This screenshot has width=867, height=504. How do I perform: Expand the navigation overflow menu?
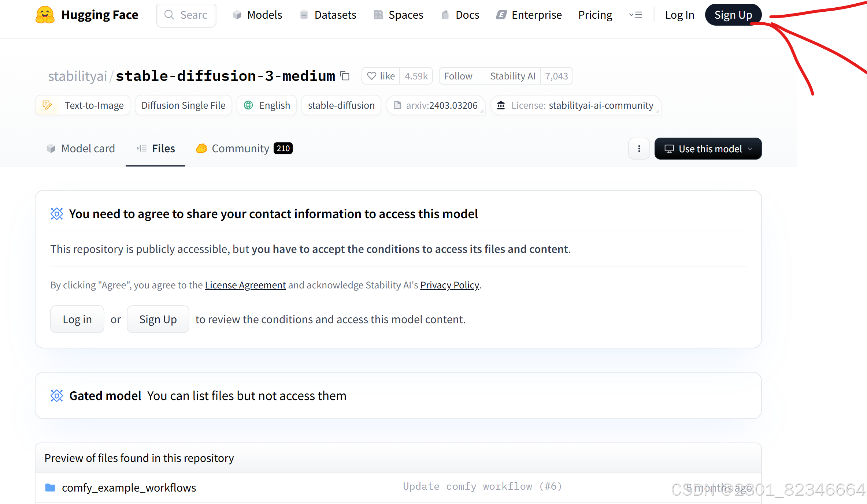(636, 15)
